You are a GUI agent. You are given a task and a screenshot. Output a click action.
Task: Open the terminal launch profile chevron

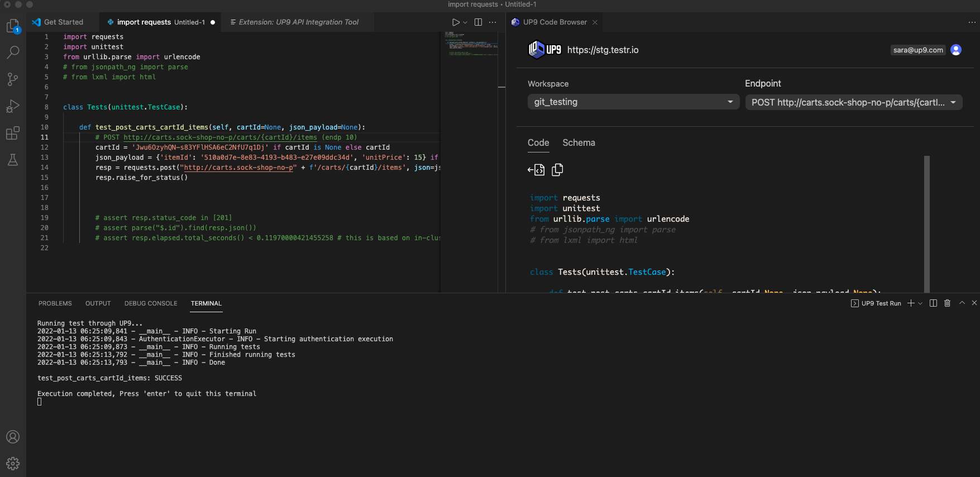click(920, 303)
